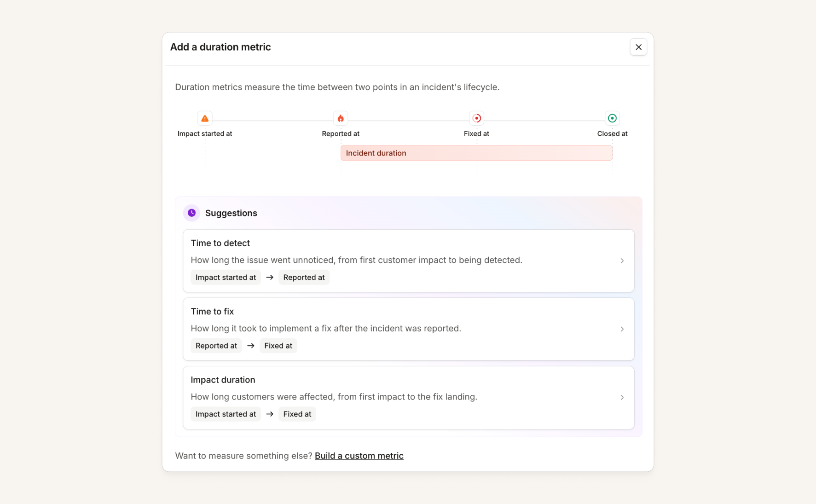The height and width of the screenshot is (504, 816).
Task: Click the flame Reported at icon
Action: (x=341, y=118)
